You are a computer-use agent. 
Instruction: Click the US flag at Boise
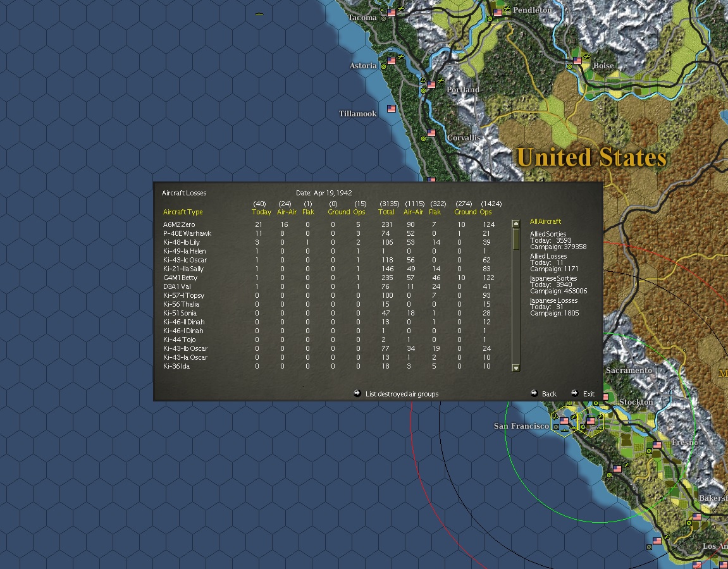[577, 60]
